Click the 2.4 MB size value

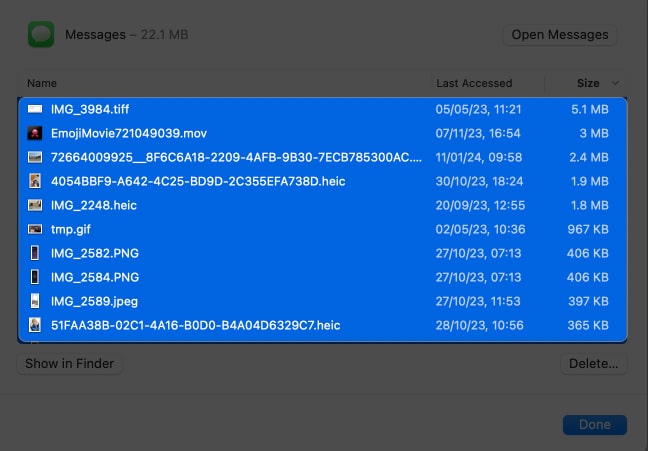tap(589, 157)
